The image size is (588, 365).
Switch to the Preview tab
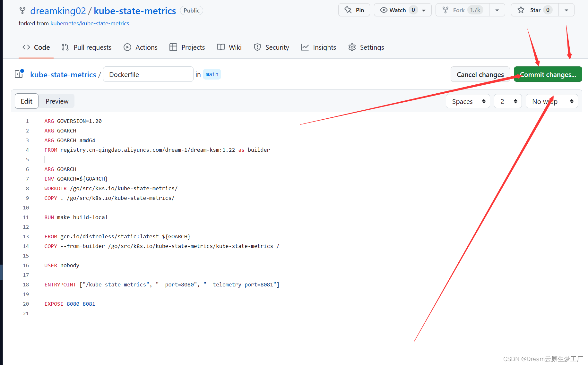coord(57,101)
